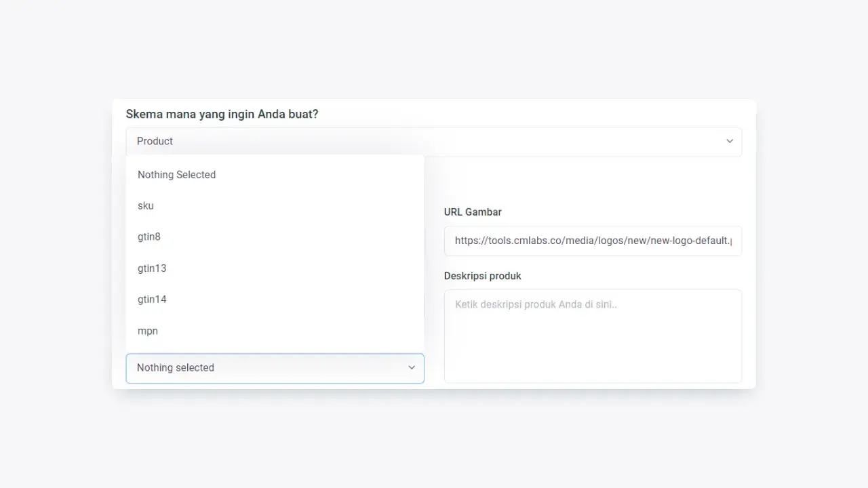The width and height of the screenshot is (868, 488).
Task: Select "sku" from the open dropdown list
Action: tap(145, 205)
